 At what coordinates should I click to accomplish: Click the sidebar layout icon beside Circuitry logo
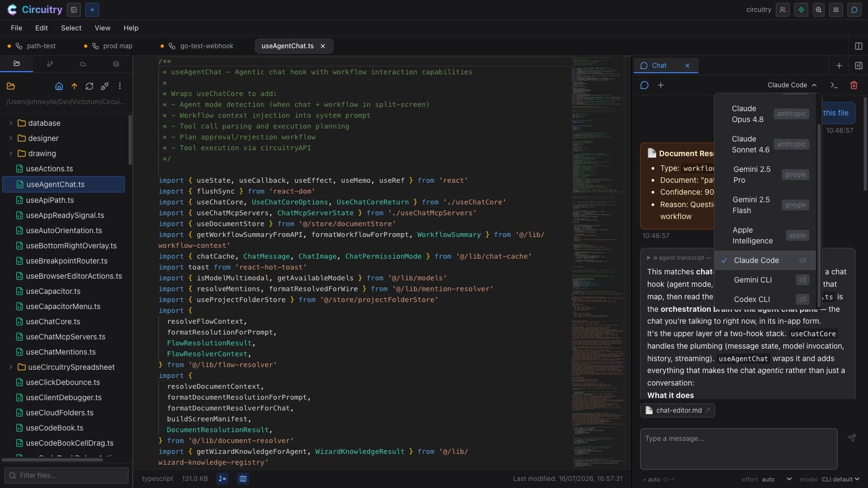pyautogui.click(x=74, y=10)
